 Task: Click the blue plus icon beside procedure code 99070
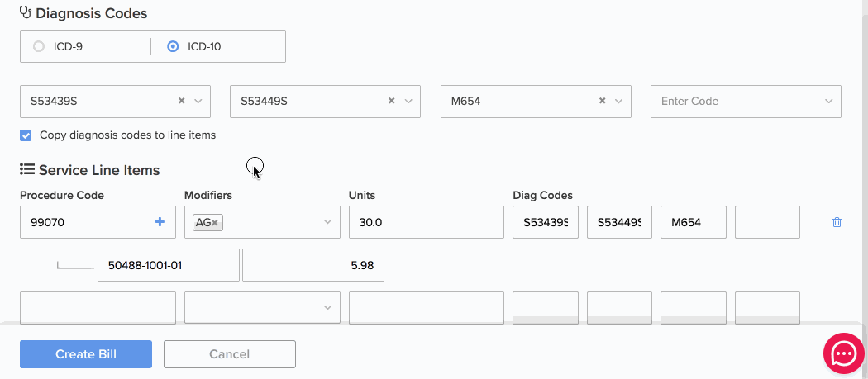pyautogui.click(x=160, y=222)
